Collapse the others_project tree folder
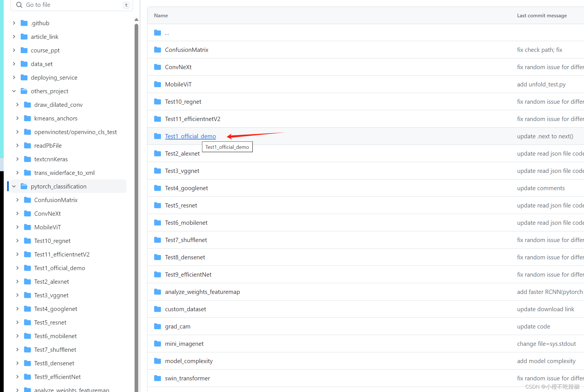The height and width of the screenshot is (392, 584). [x=14, y=91]
